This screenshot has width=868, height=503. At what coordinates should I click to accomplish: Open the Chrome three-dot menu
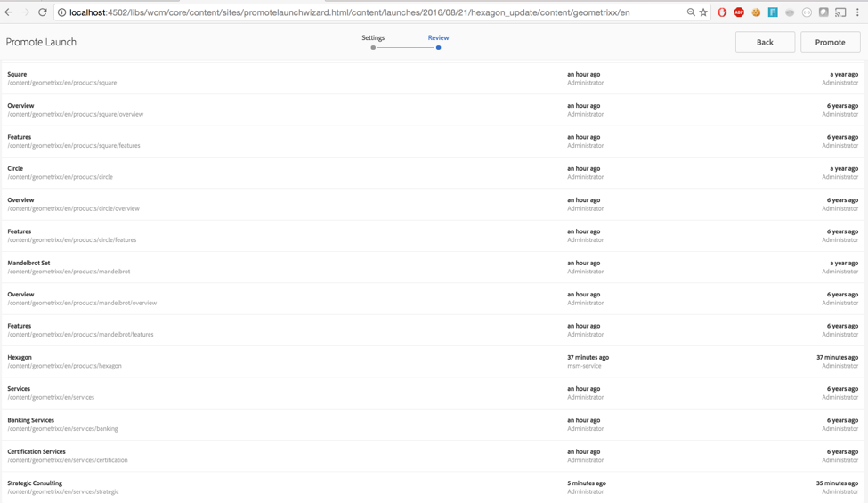[x=857, y=12]
